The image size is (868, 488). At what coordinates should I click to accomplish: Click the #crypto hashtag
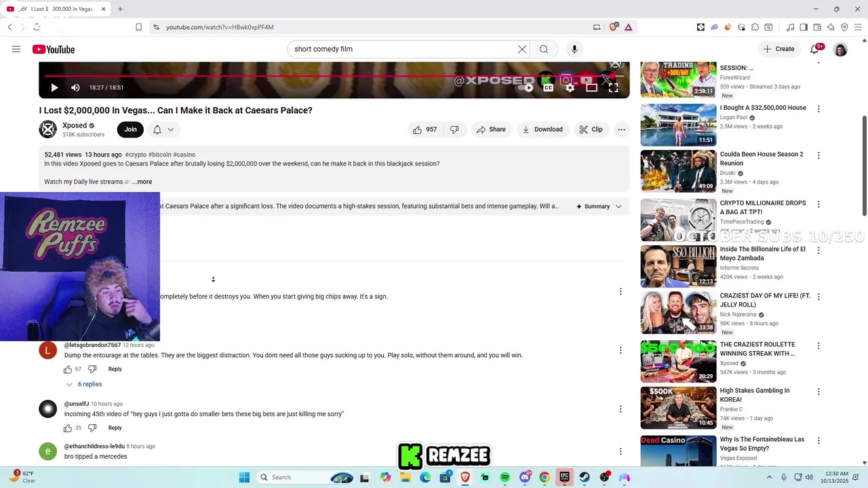(136, 155)
